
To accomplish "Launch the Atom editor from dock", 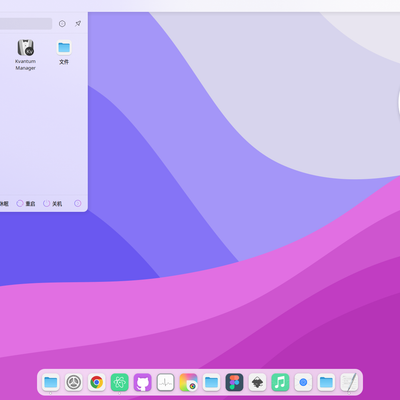I will pos(120,382).
